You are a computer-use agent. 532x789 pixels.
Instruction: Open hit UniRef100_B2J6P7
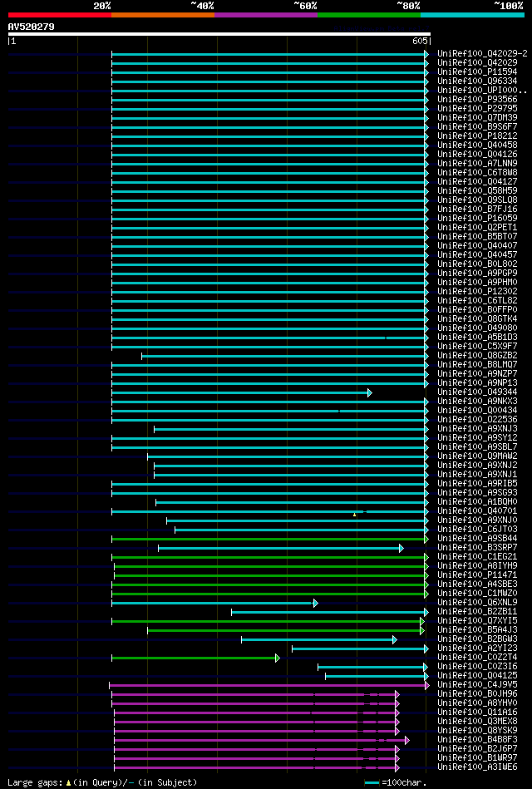[477, 749]
